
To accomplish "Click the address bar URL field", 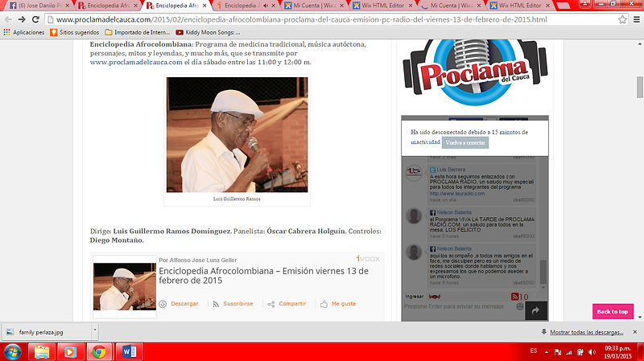I will pyautogui.click(x=332, y=19).
